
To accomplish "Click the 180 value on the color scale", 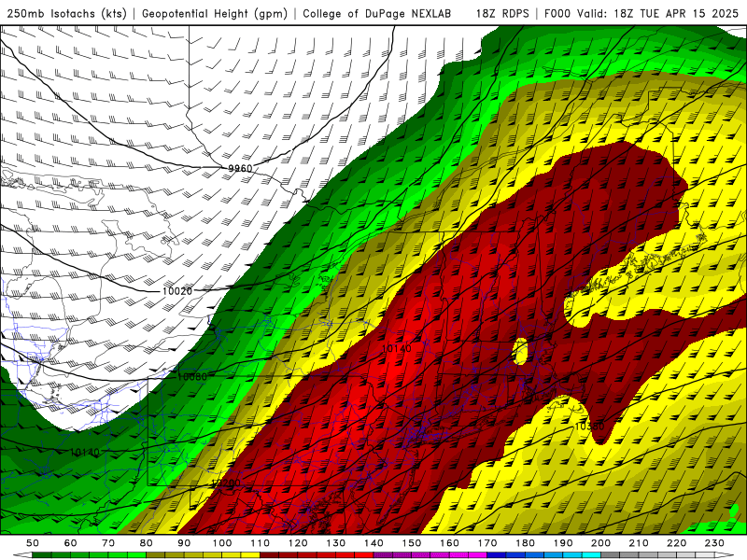I will coord(525,543).
